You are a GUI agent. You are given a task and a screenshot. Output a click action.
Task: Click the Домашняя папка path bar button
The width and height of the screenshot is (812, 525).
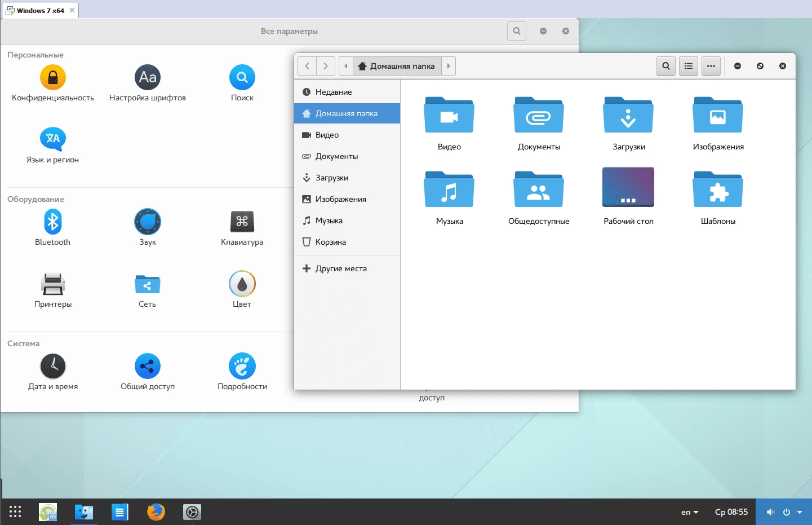point(397,66)
